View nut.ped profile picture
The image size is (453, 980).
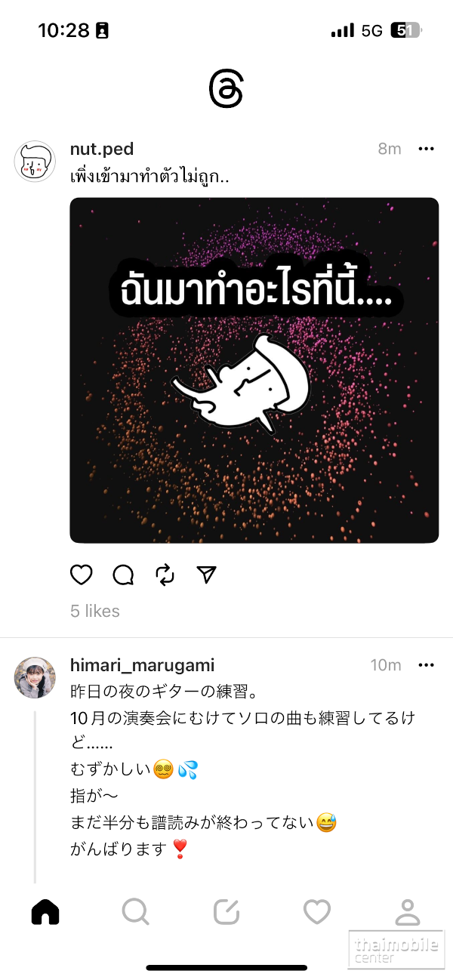pyautogui.click(x=35, y=162)
